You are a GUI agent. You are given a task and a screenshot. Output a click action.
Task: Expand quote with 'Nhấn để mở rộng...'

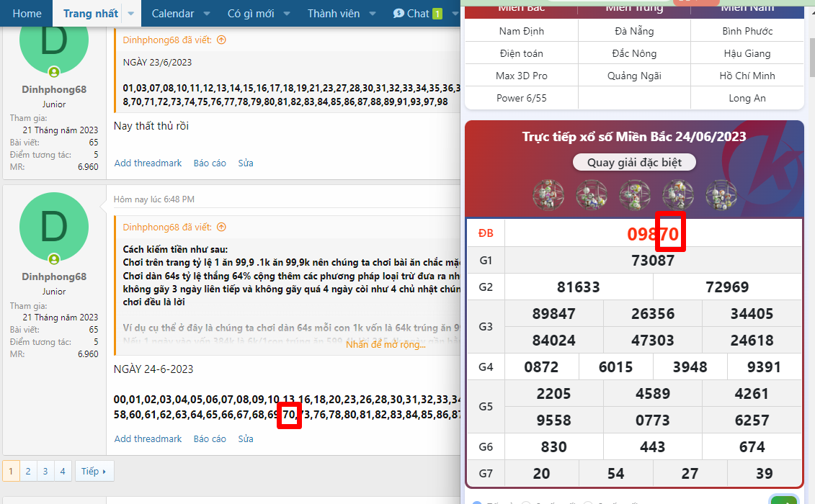tap(386, 344)
